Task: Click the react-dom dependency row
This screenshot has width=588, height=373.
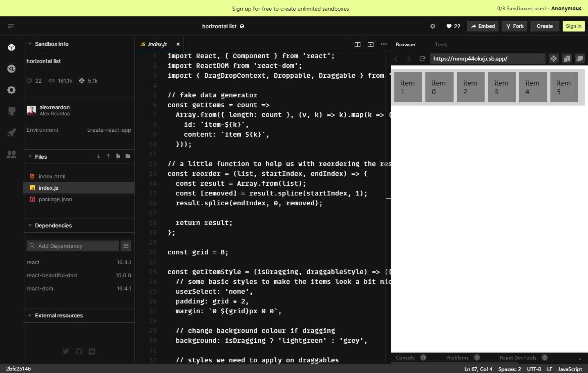Action: [79, 288]
